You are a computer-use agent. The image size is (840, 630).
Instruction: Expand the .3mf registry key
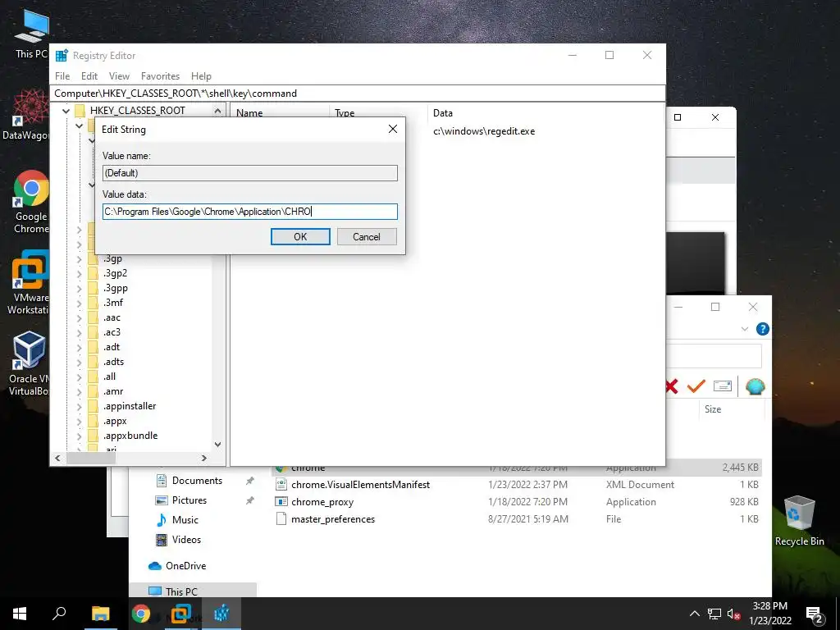[x=80, y=304]
